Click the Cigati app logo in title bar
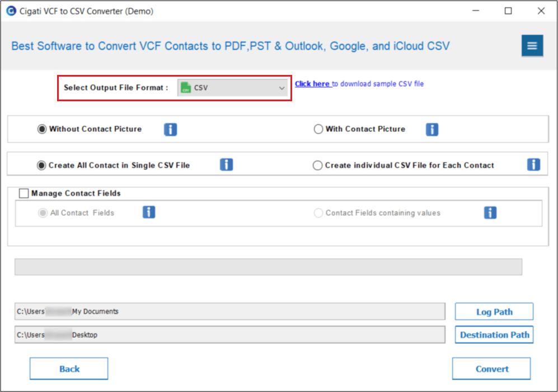 pos(11,11)
